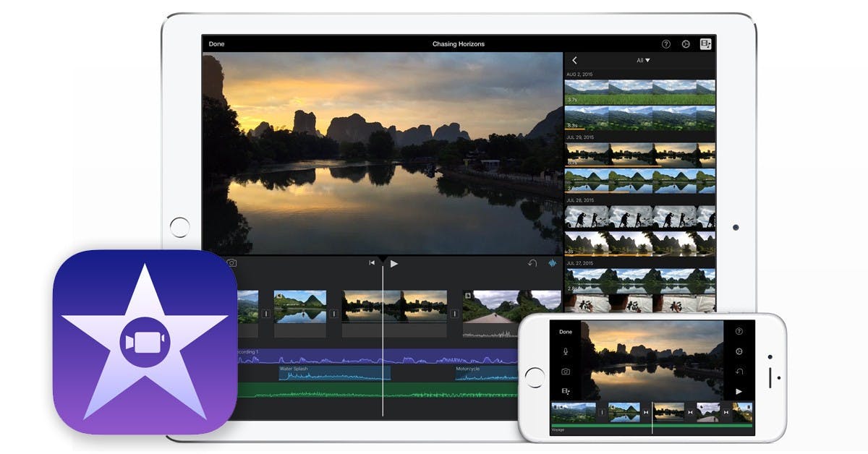868x454 pixels.
Task: Select the first sunset river clip under JUL 29
Action: [640, 155]
